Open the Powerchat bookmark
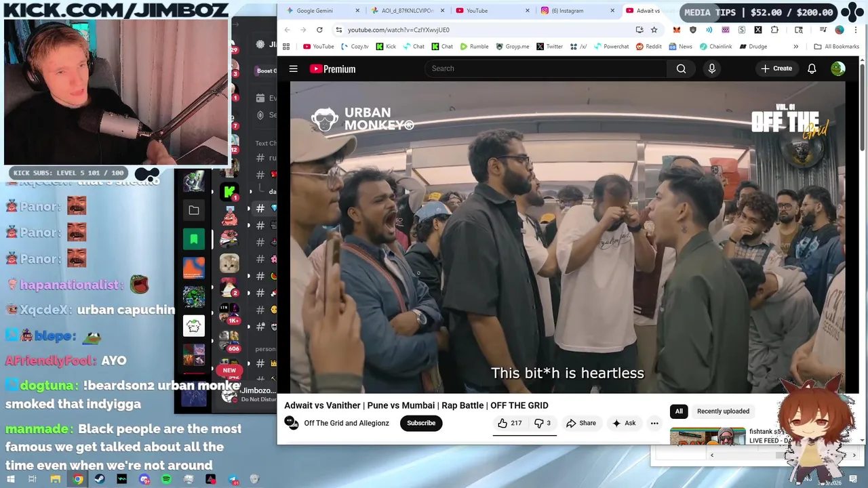 pos(611,47)
